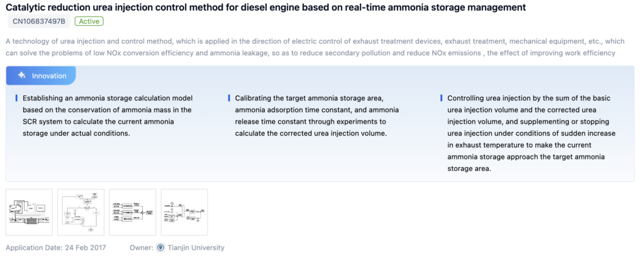Click the blue marker beside 'Controlling urea injection'
This screenshot has height=258, width=644.
441,99
